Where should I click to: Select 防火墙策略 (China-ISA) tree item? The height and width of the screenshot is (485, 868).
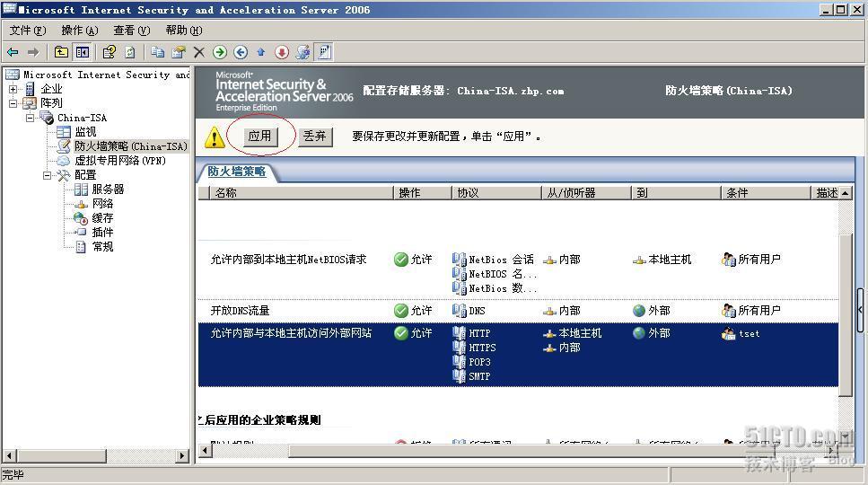(x=131, y=146)
